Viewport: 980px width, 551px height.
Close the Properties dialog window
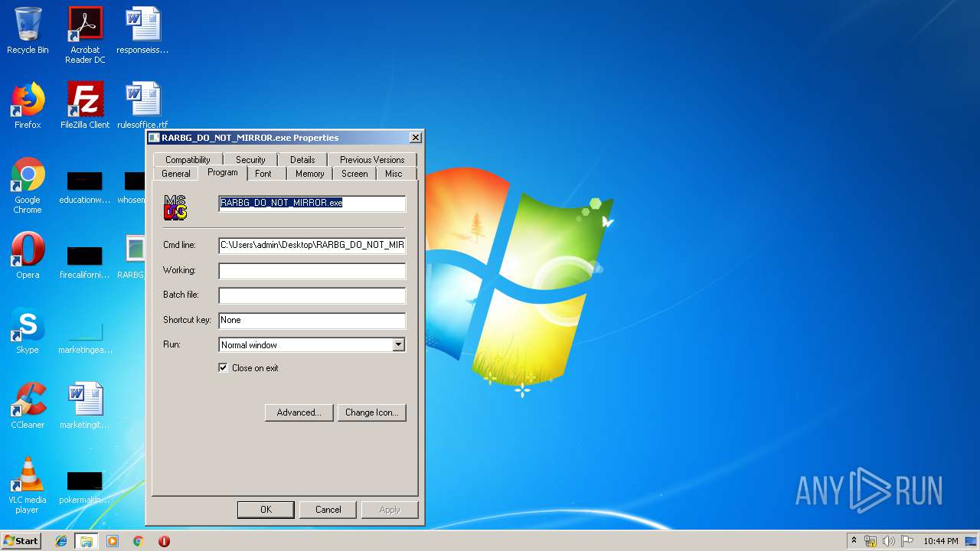[x=415, y=138]
